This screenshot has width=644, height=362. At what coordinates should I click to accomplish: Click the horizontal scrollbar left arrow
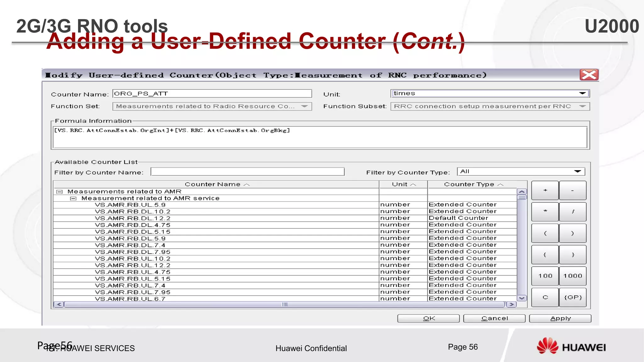click(59, 304)
